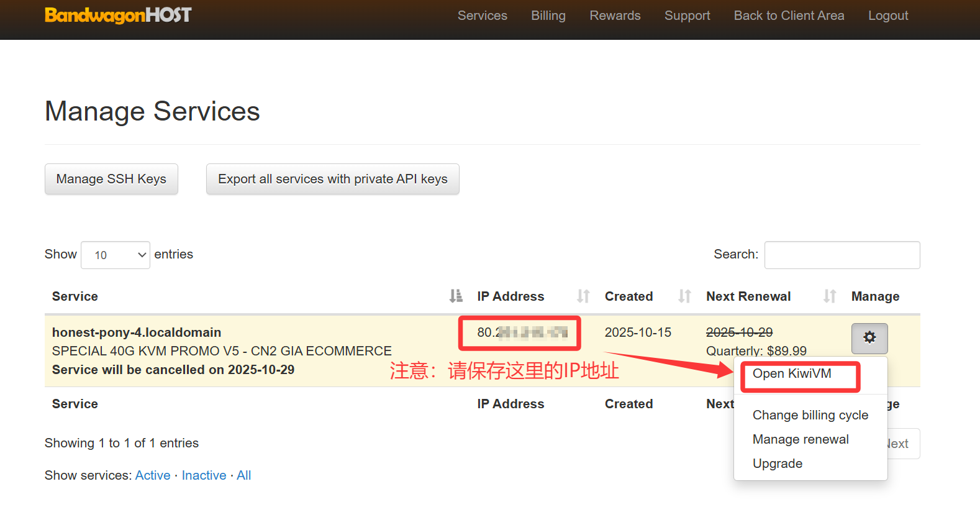
Task: Choose Upgrade from the gear menu
Action: click(x=778, y=464)
